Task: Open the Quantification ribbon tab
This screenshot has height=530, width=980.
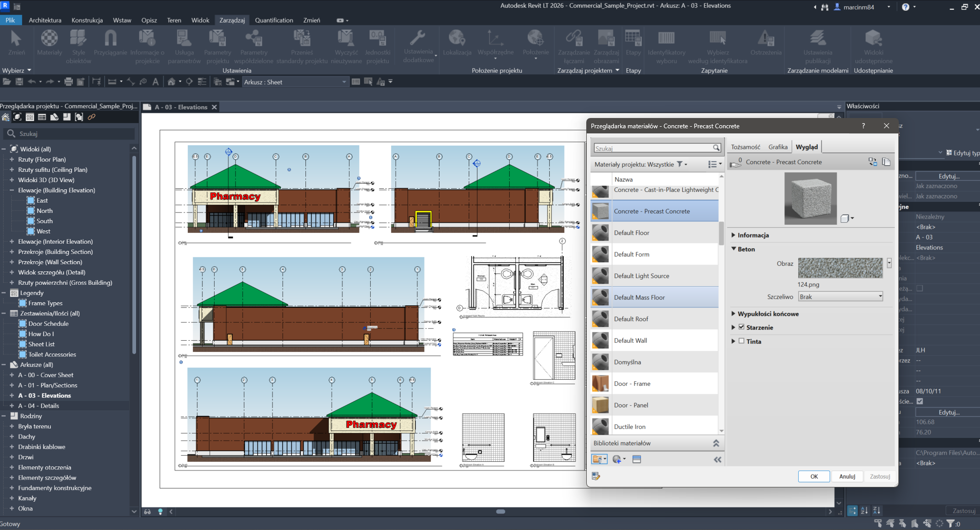Action: pyautogui.click(x=274, y=20)
